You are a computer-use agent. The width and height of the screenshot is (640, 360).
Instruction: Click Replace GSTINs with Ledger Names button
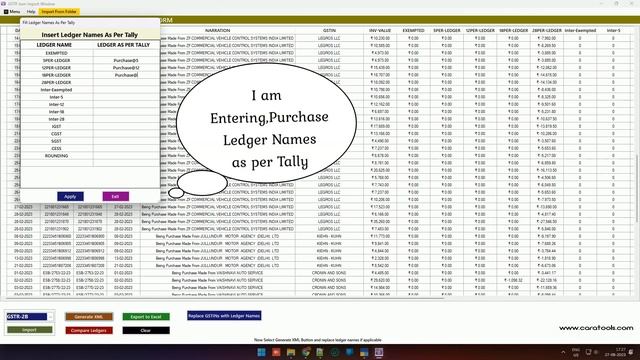click(224, 316)
